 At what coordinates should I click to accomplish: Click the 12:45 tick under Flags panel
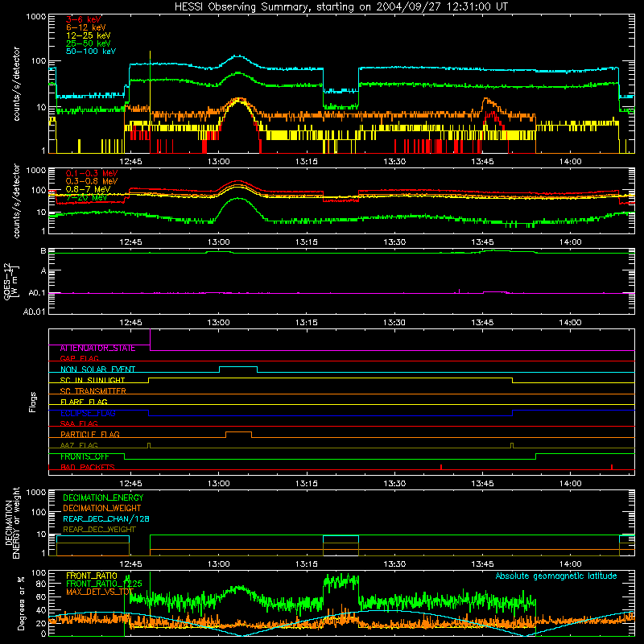(x=130, y=484)
